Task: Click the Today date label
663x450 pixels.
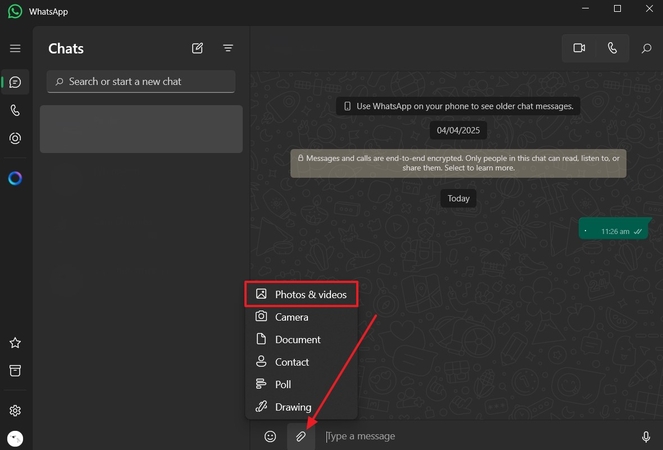Action: tap(458, 198)
